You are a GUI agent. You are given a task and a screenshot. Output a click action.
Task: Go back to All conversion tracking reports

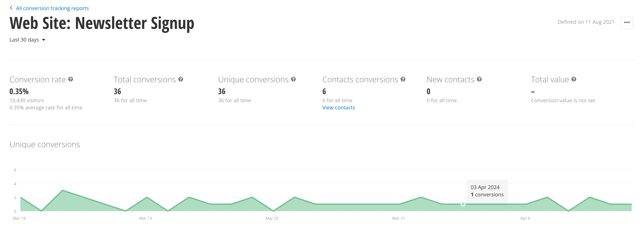[52, 8]
